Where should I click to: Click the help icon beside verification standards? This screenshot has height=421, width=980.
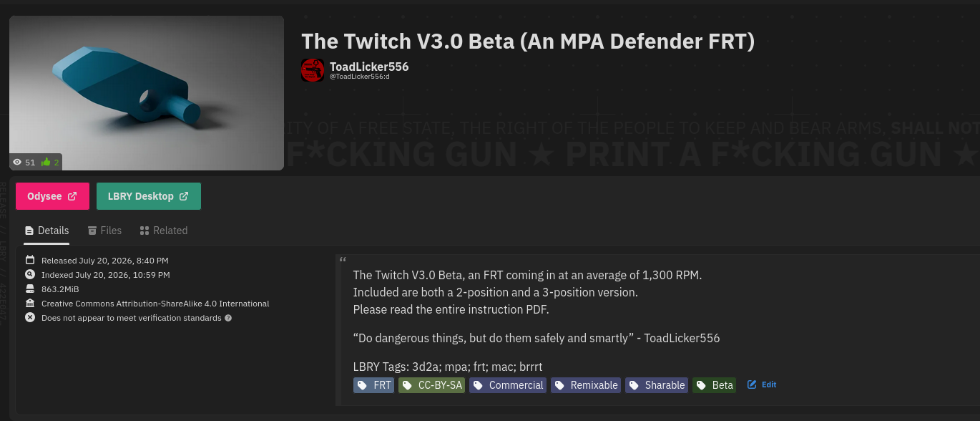click(228, 318)
